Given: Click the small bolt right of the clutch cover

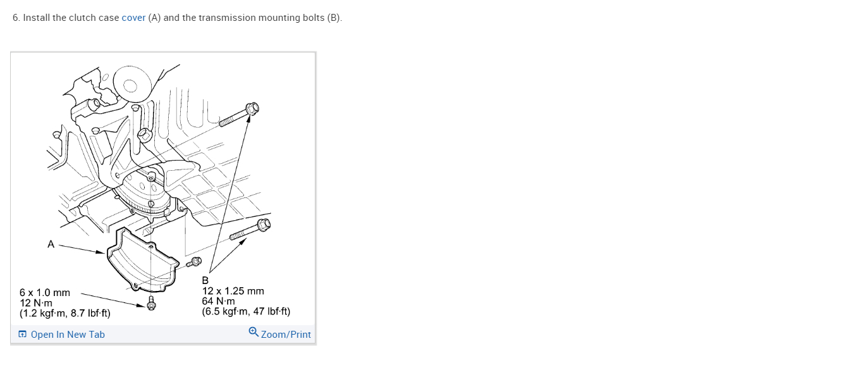Looking at the screenshot, I should click(194, 262).
